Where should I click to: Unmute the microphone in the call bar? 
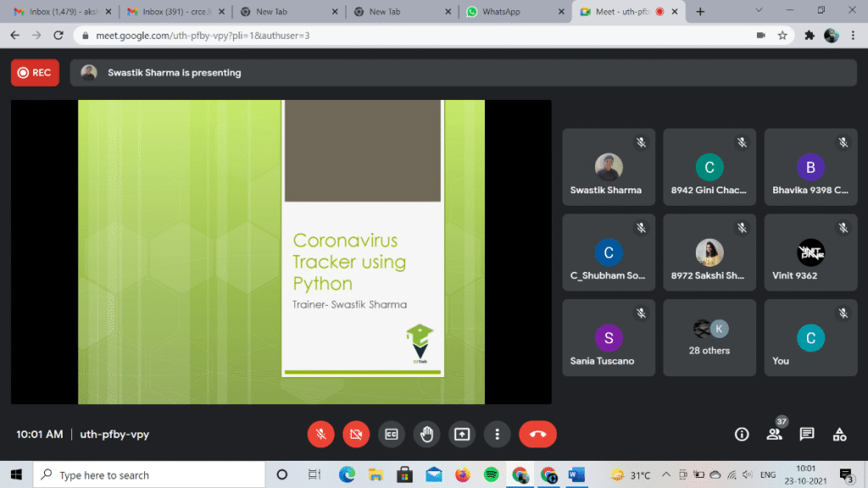(320, 434)
